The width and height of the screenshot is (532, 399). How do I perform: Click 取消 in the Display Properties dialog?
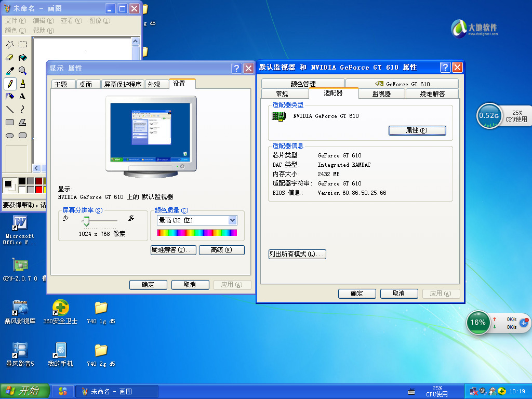tap(190, 285)
